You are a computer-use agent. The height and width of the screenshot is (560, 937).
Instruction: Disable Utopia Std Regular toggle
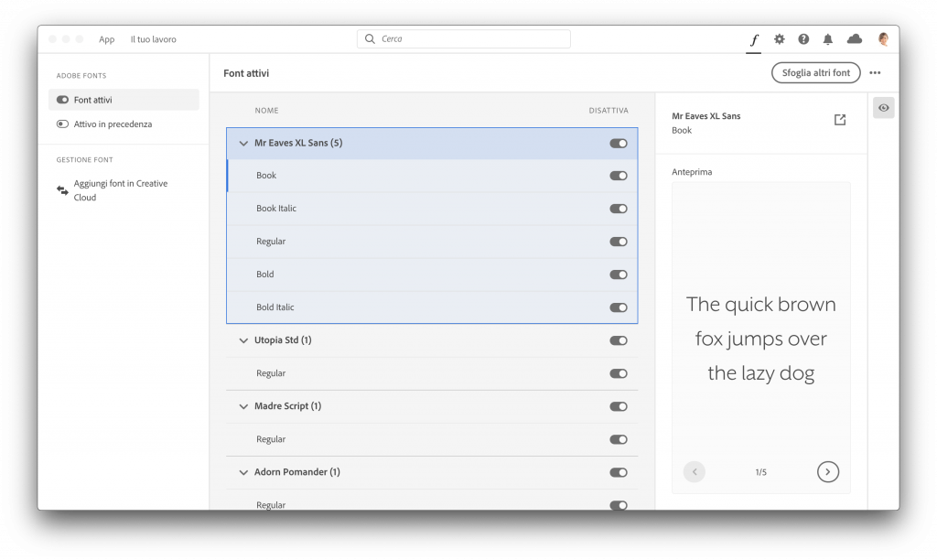[619, 373]
